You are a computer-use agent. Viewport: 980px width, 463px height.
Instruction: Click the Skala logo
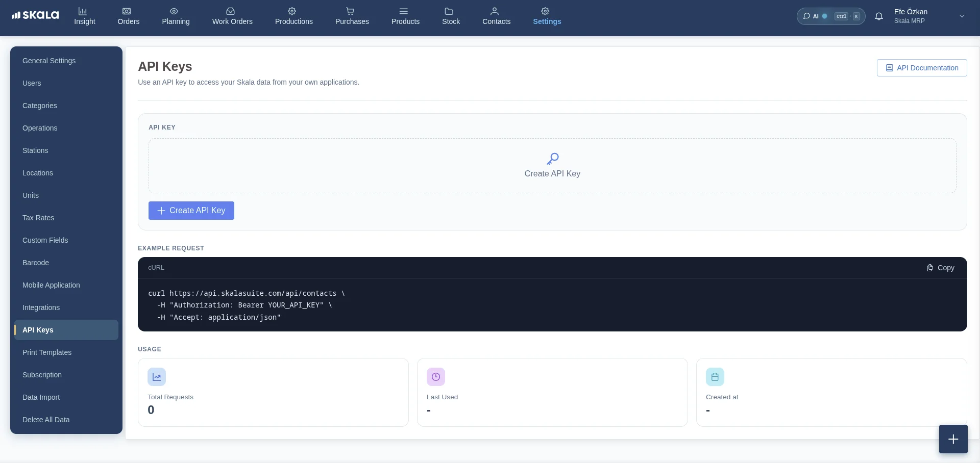tap(35, 15)
